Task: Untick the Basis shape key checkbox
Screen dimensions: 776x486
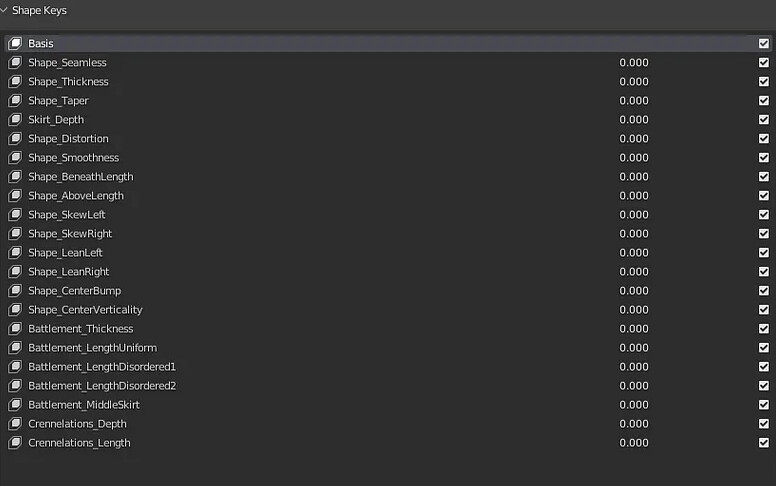Action: (x=764, y=44)
